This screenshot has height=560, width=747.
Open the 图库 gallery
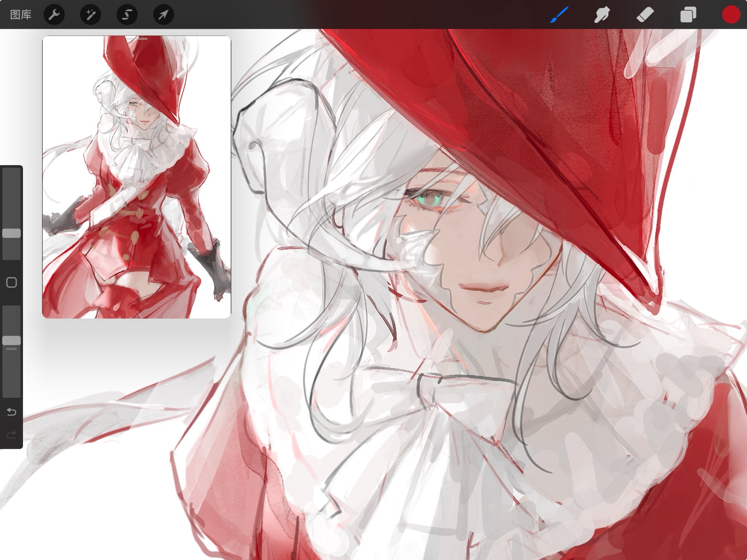[x=21, y=15]
